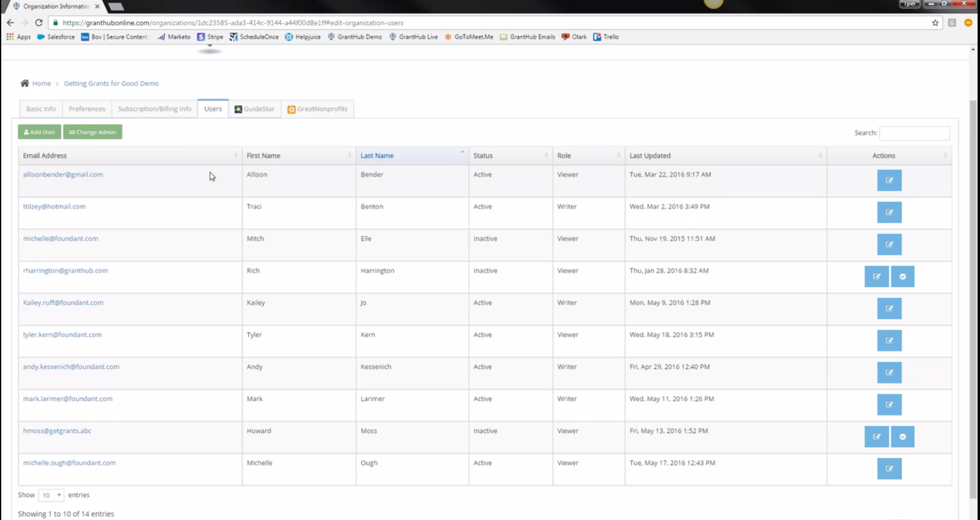
Task: Select the Users tab
Action: [x=213, y=109]
